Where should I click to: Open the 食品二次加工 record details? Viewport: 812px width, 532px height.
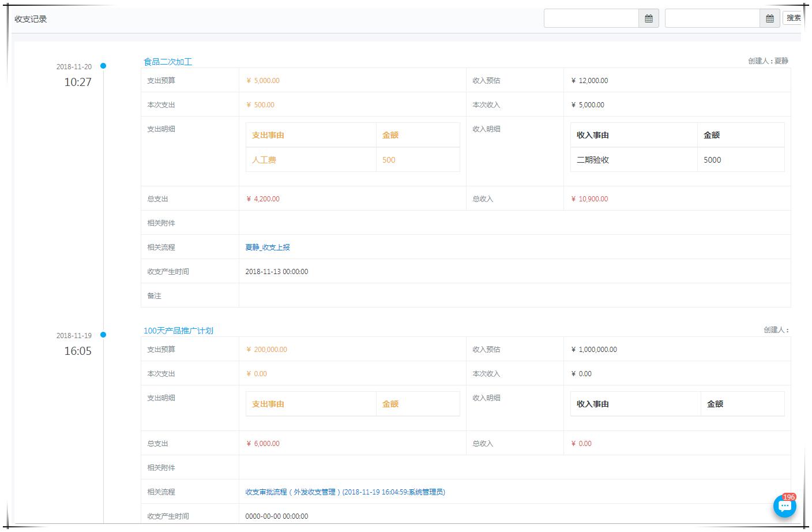167,61
